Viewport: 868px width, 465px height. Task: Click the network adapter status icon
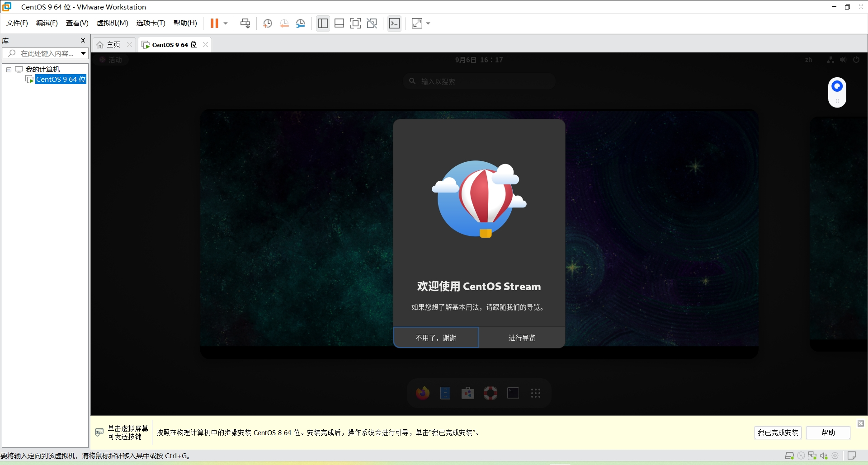point(812,456)
